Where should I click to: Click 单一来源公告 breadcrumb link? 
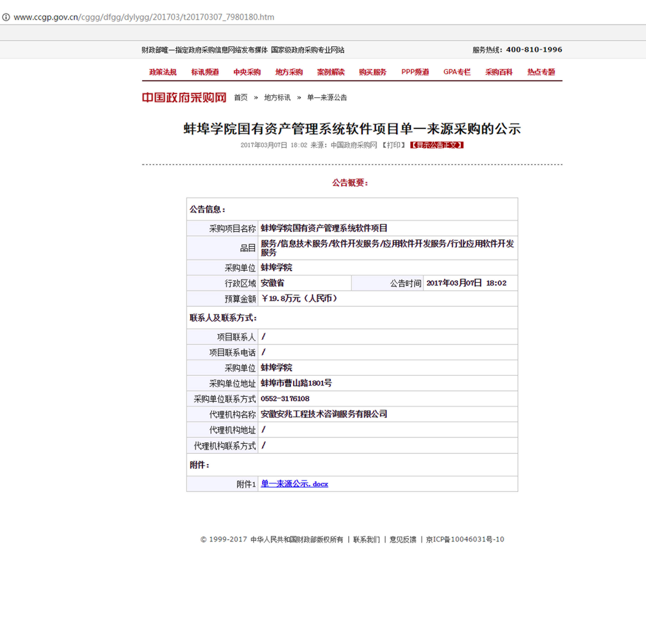pos(327,97)
